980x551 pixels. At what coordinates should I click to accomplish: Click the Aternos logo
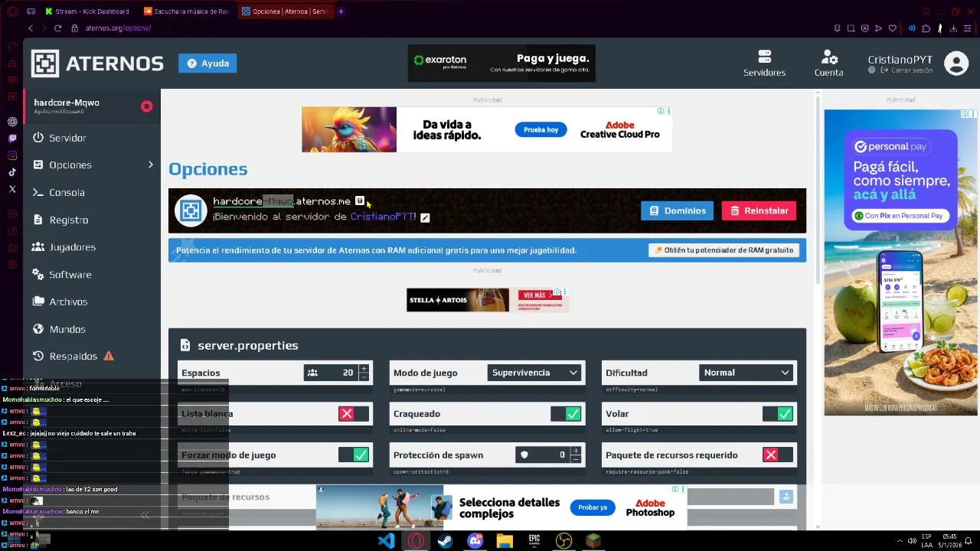97,64
